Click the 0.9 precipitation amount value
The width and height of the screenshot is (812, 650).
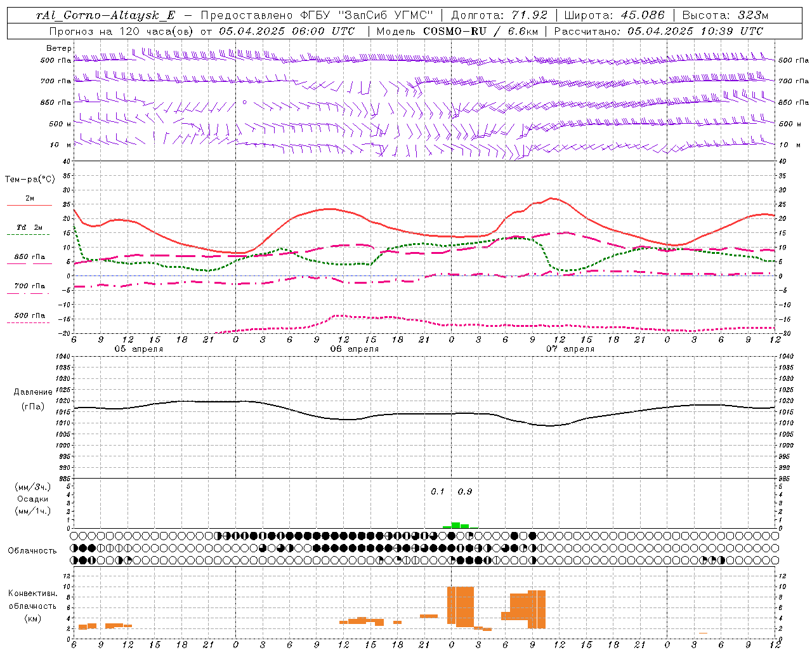tap(465, 492)
